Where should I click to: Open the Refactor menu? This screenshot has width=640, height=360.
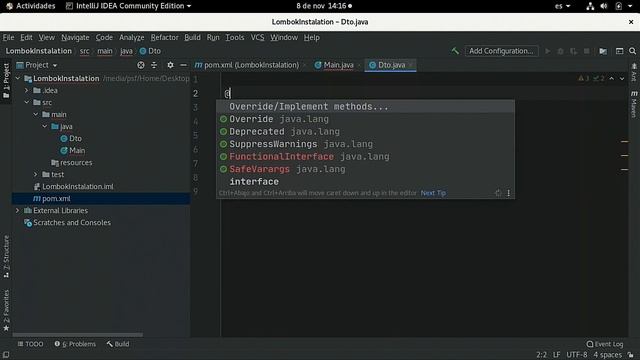pos(164,38)
